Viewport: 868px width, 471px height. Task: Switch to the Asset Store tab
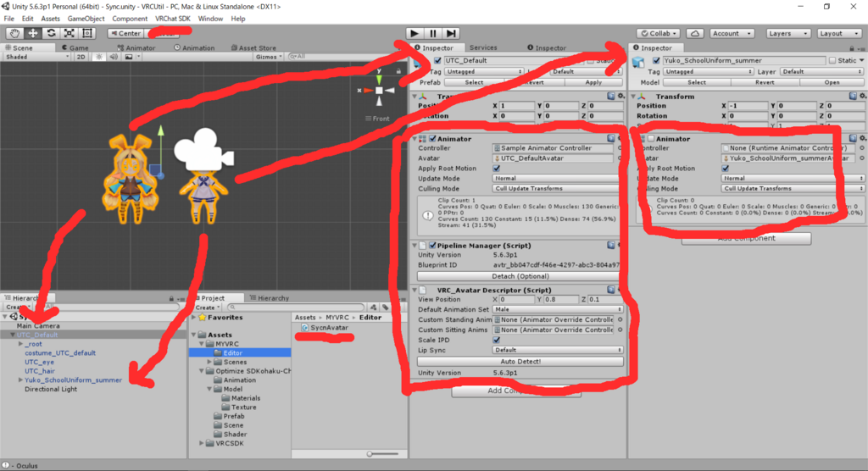click(x=253, y=47)
